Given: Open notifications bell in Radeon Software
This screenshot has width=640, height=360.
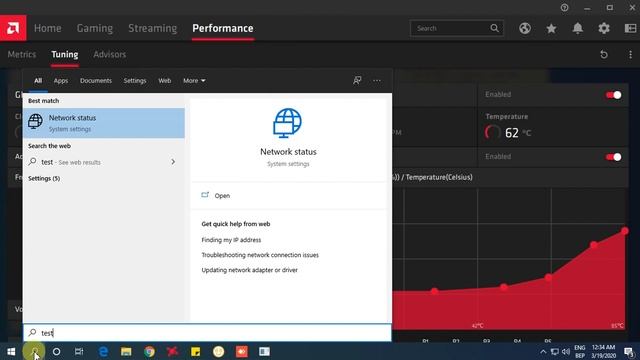Looking at the screenshot, I should pos(578,28).
